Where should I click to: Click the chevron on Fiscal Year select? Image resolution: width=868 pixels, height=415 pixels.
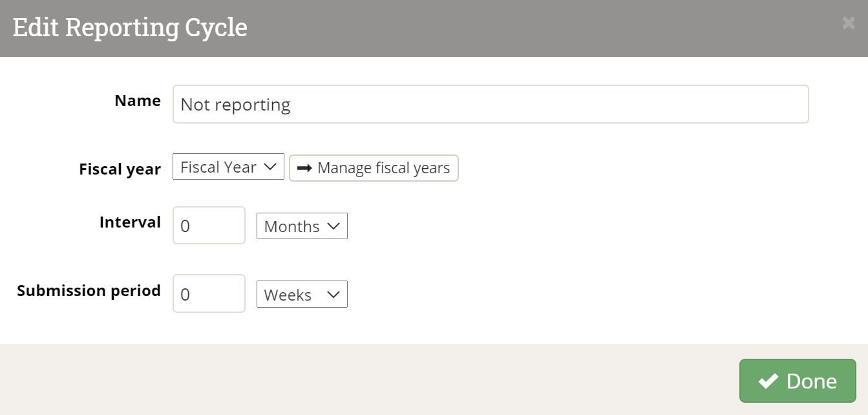point(270,167)
